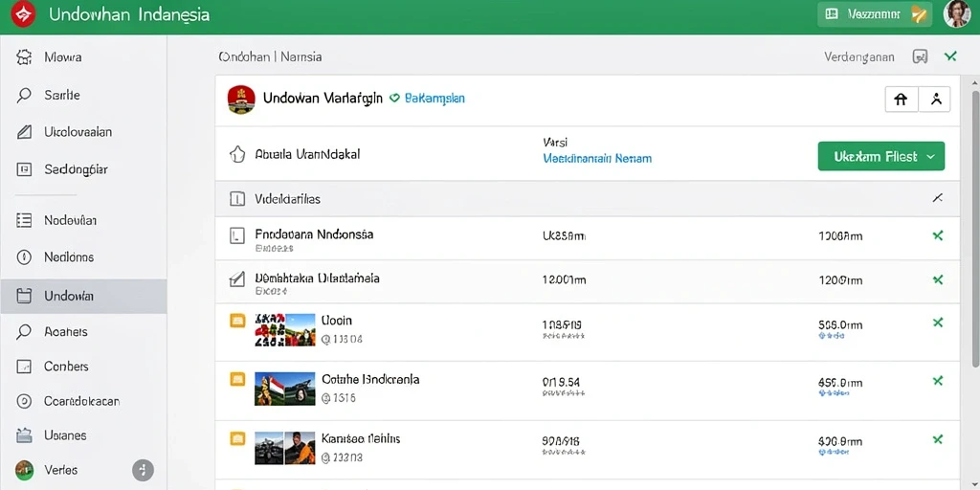Click the icon beside Sedongbiar
This screenshot has height=490, width=980.
pyautogui.click(x=24, y=169)
